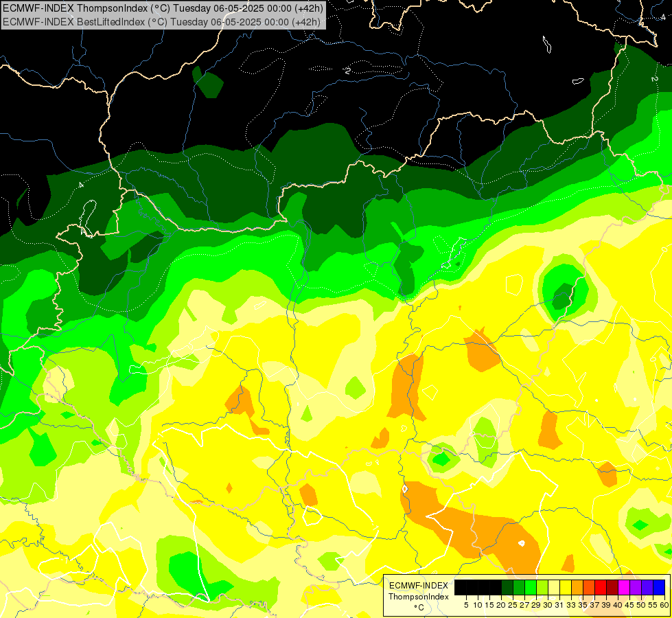The image size is (672, 618).
Task: Click the 'ThompsonIndex' label in the legend
Action: click(419, 597)
